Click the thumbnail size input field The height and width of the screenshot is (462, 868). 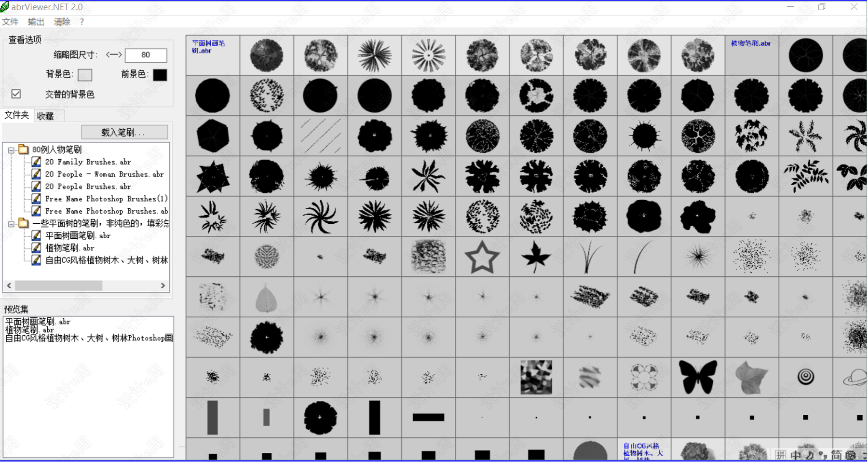(x=146, y=55)
